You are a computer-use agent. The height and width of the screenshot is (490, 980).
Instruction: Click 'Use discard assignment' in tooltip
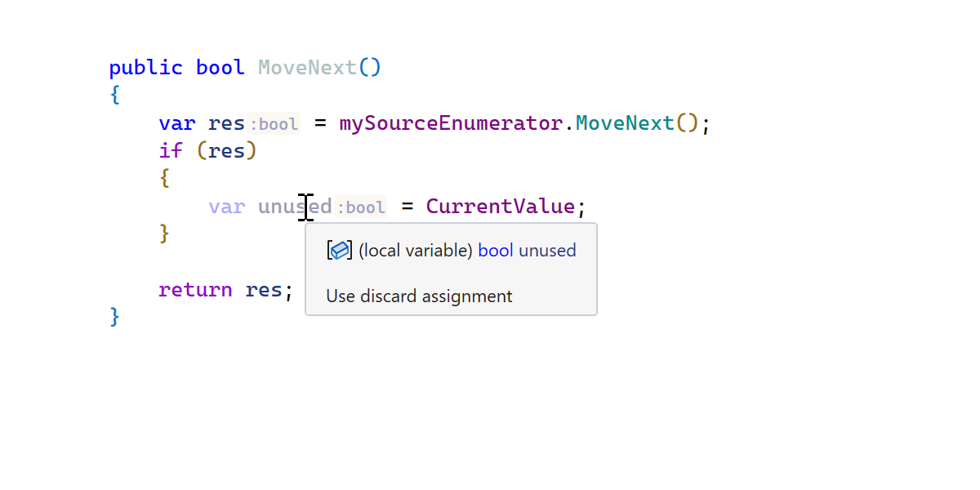pyautogui.click(x=419, y=296)
